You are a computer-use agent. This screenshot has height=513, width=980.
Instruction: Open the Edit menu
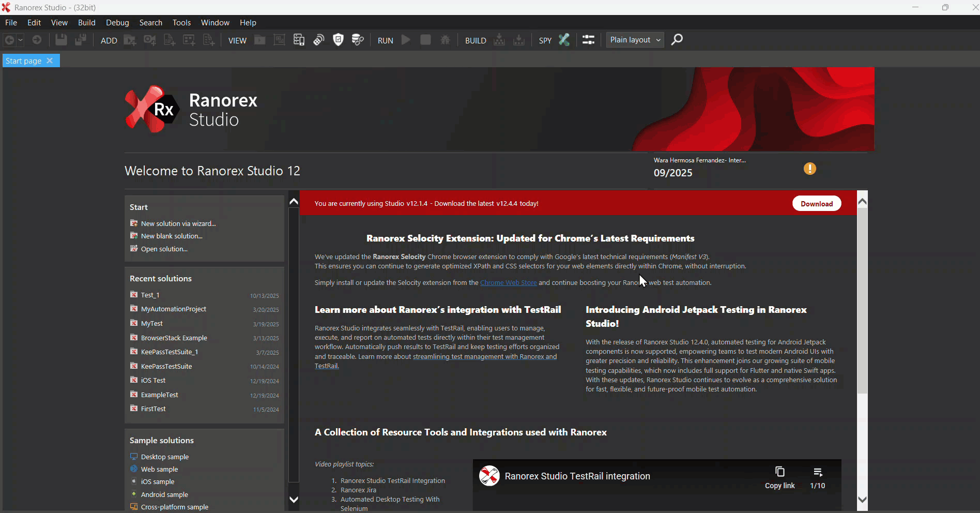[34, 23]
